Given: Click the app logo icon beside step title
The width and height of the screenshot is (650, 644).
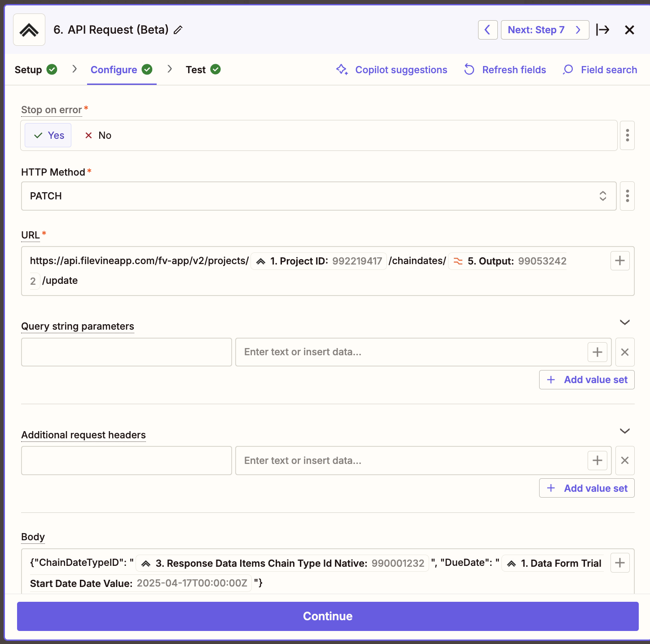Looking at the screenshot, I should (x=29, y=29).
